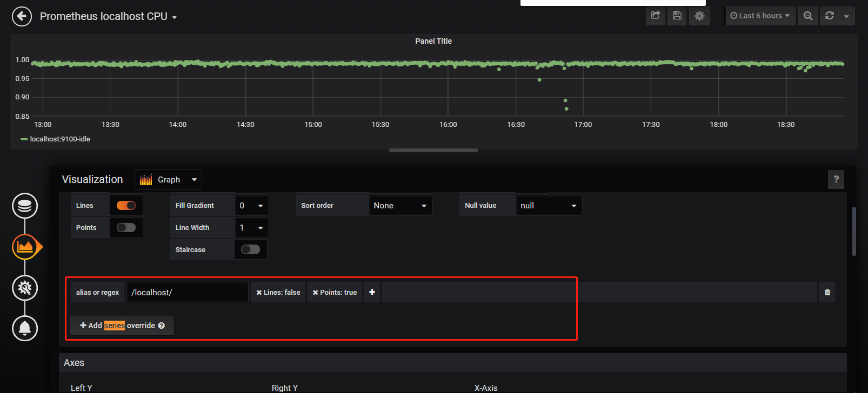Screen dimensions: 868x393
Task: Click the options pane vertical scrollbar
Action: (854, 231)
